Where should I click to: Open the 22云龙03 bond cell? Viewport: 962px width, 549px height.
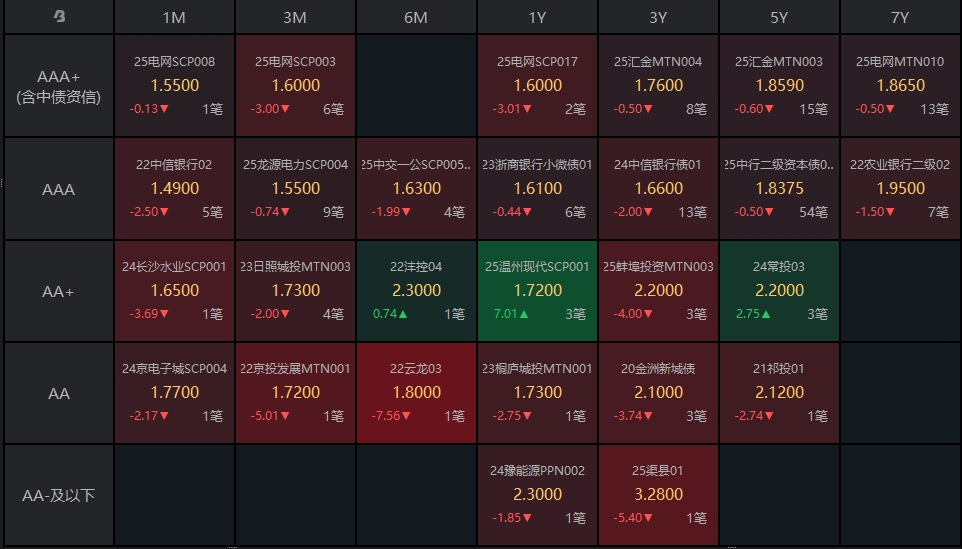pyautogui.click(x=416, y=393)
